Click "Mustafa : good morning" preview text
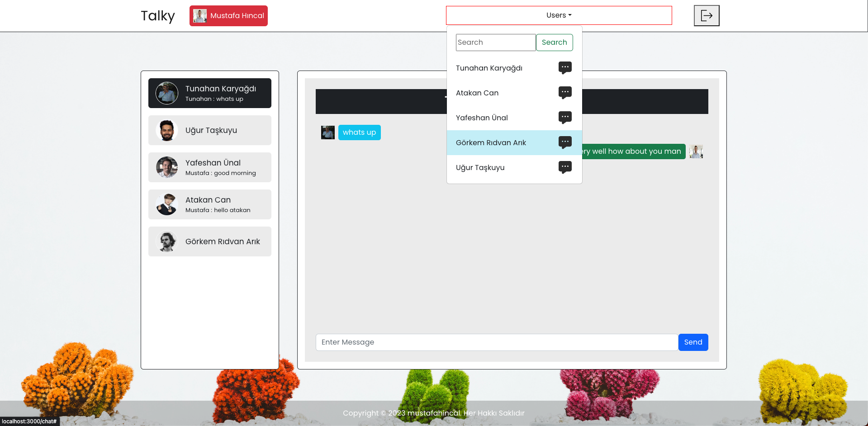Image resolution: width=868 pixels, height=426 pixels. 221,173
